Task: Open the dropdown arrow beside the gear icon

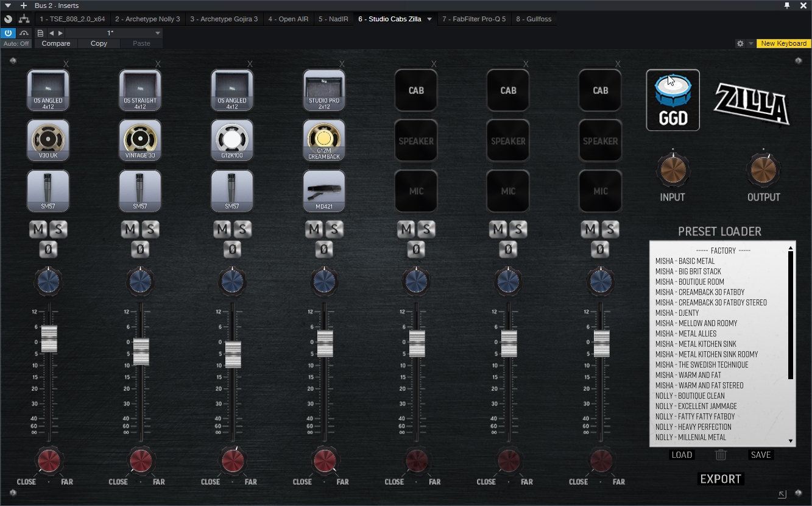Action: (751, 43)
